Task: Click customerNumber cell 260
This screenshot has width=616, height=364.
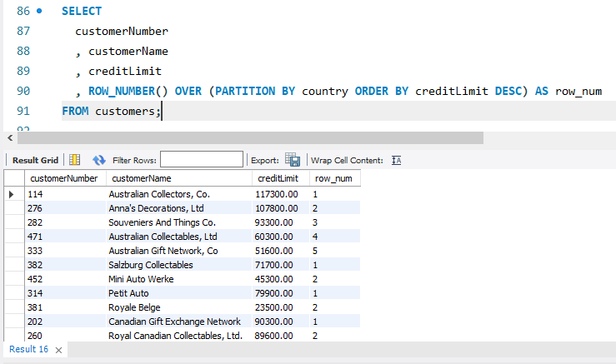Action: (x=65, y=336)
